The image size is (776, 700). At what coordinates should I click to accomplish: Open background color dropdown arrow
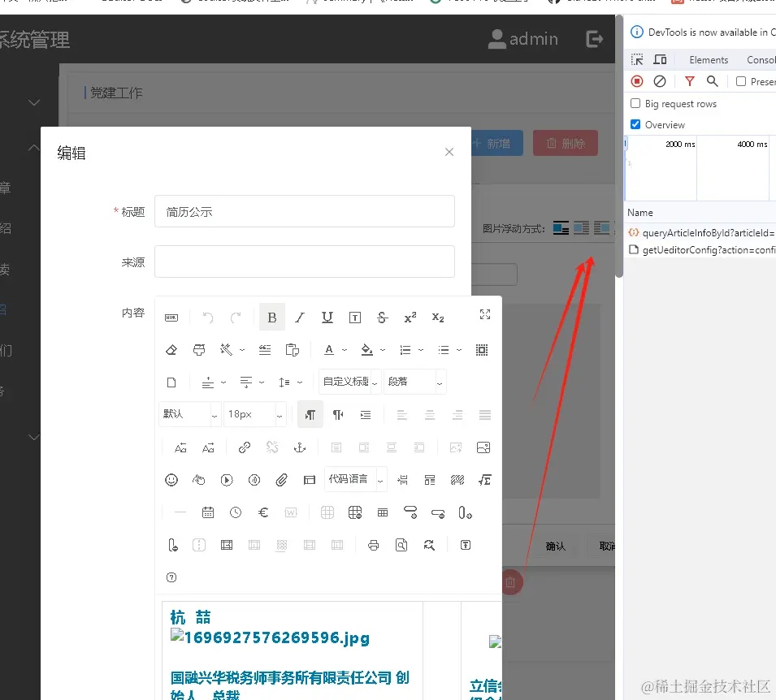383,350
